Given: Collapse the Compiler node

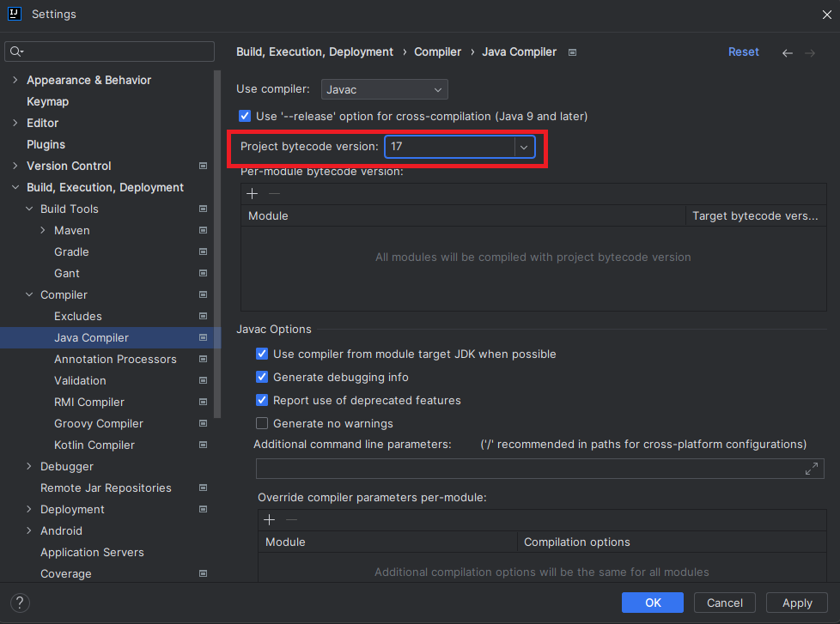Looking at the screenshot, I should point(29,295).
